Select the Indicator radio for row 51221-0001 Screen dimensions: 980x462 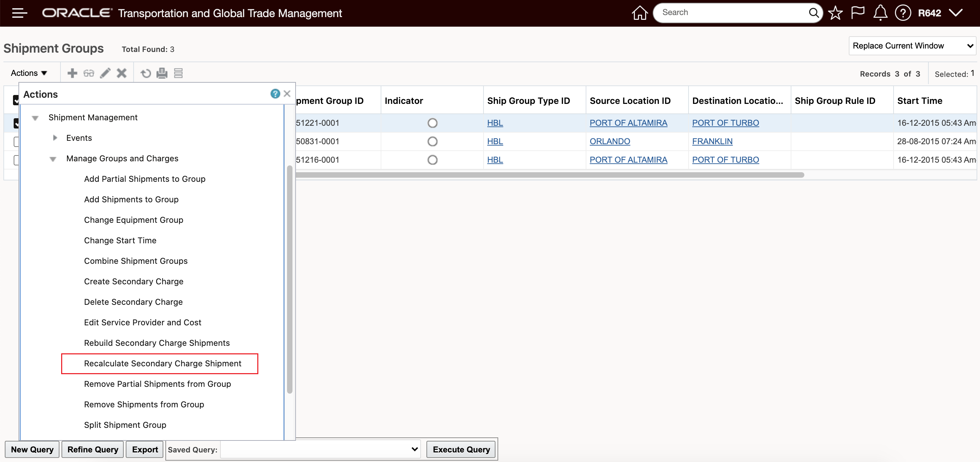tap(432, 123)
